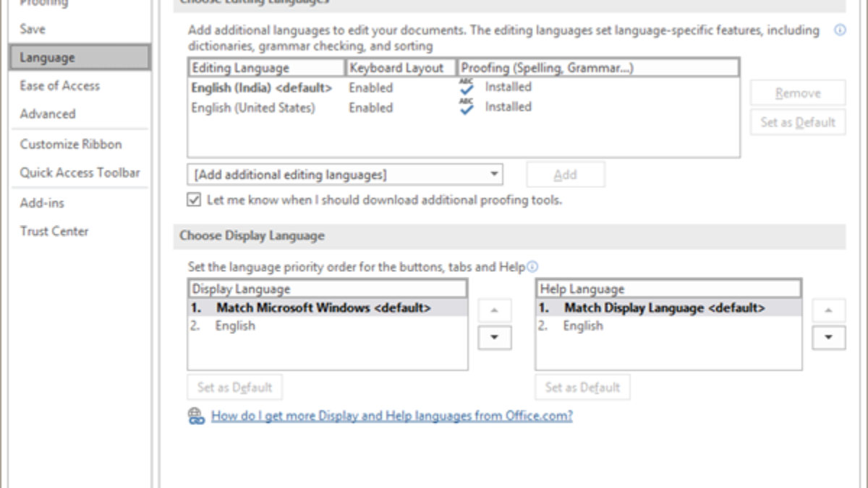Click the up arrow beside Display Language list
The height and width of the screenshot is (488, 868).
(x=495, y=310)
